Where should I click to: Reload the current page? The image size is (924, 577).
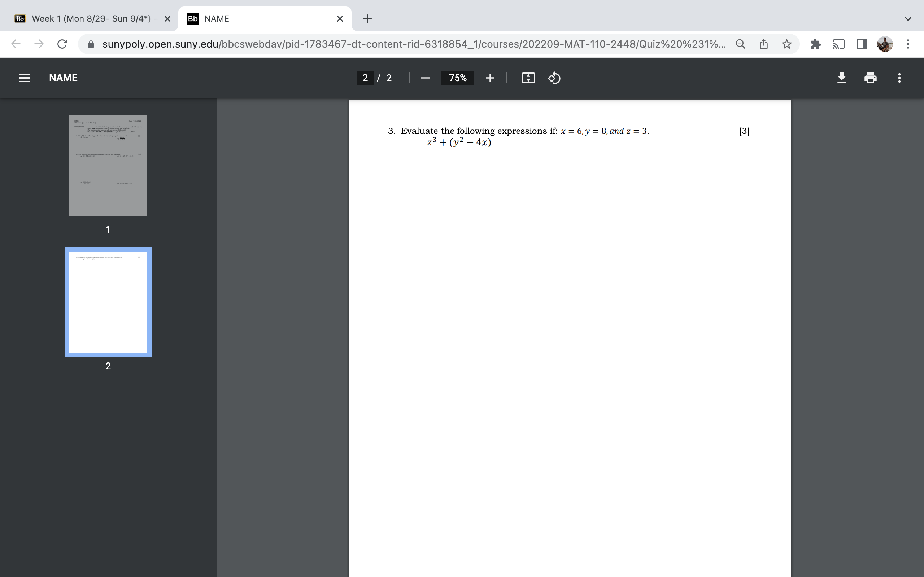point(62,44)
